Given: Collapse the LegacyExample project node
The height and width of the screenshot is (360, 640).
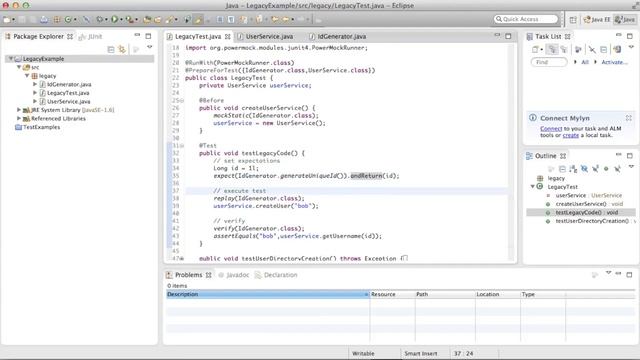Looking at the screenshot, I should pos(11,59).
